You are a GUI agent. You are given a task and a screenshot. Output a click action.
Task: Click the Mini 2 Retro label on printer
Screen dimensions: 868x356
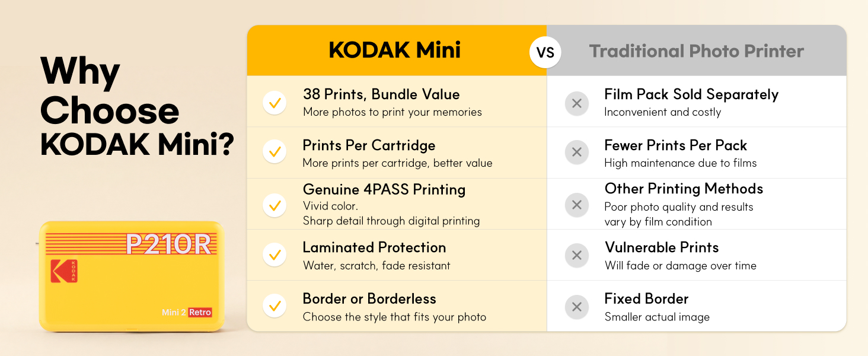click(187, 312)
